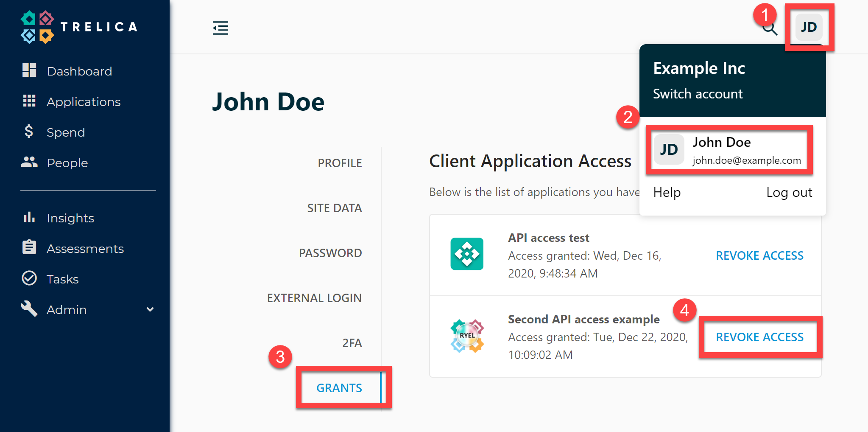Click the People group icon
868x432 pixels.
[29, 162]
